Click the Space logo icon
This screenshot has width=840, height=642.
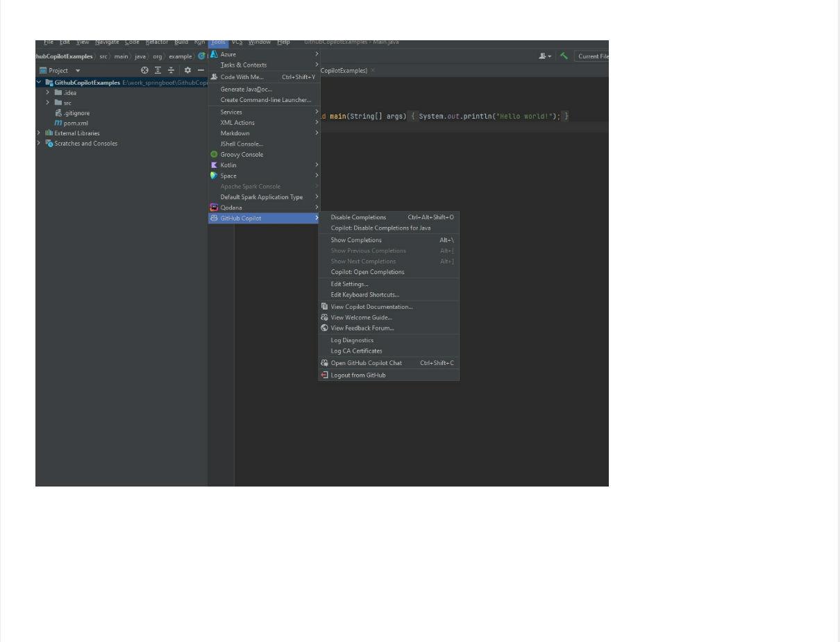point(215,176)
